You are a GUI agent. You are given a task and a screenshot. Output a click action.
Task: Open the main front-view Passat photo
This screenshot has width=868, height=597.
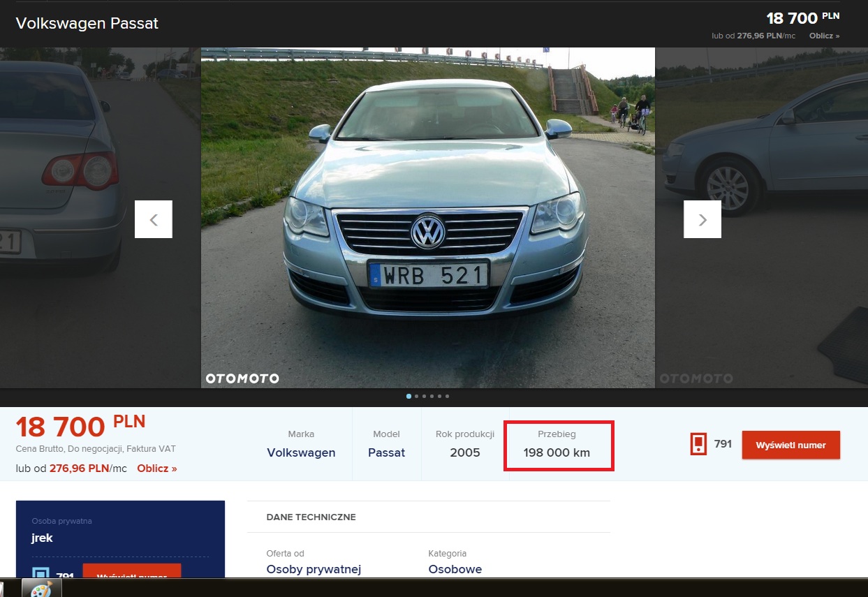click(427, 217)
